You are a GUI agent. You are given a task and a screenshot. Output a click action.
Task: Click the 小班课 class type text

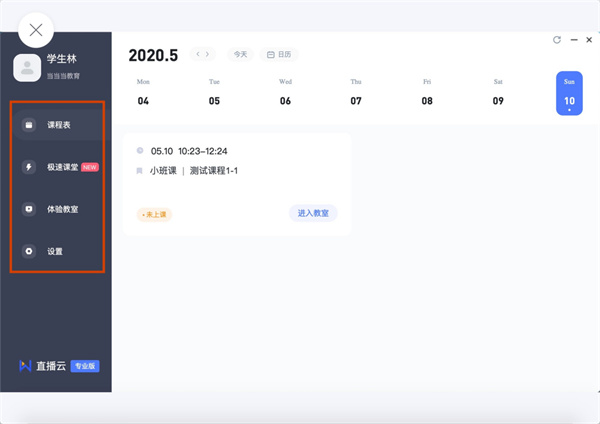(163, 171)
